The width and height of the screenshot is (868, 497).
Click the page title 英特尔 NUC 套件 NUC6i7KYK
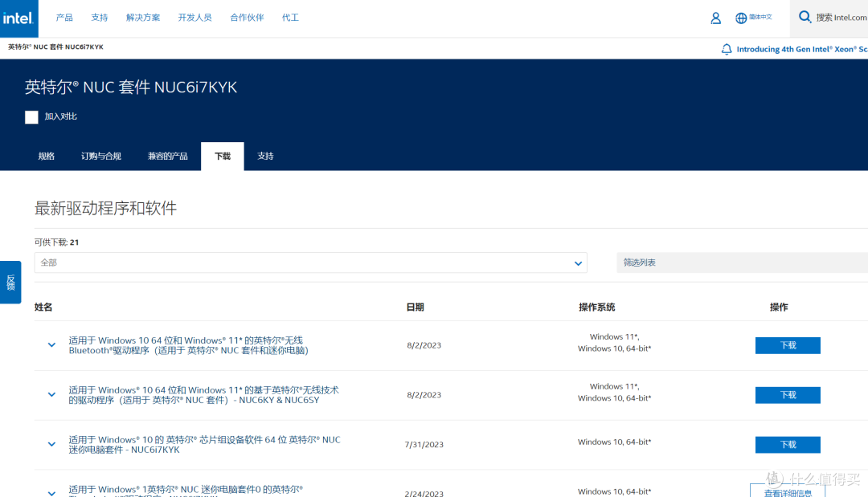pyautogui.click(x=131, y=88)
